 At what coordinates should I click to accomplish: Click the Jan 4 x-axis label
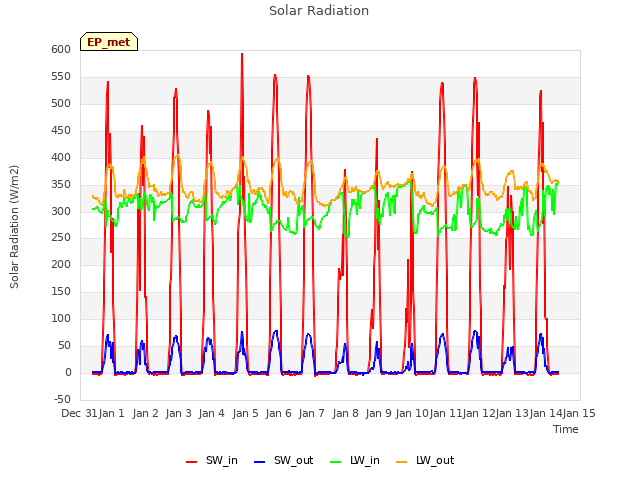(x=211, y=413)
